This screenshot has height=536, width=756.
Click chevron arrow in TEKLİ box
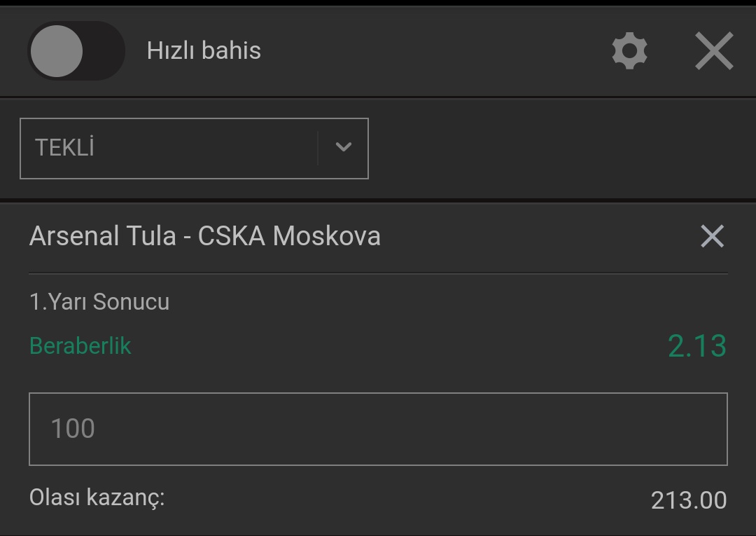click(343, 146)
